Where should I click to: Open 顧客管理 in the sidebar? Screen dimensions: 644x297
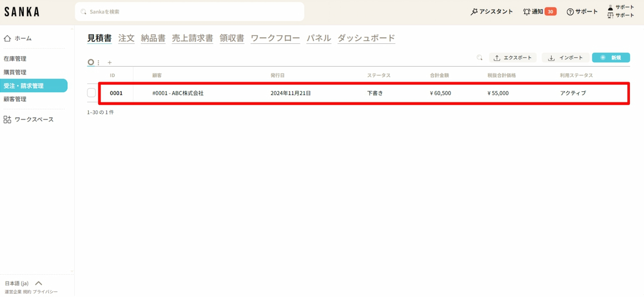[x=15, y=99]
